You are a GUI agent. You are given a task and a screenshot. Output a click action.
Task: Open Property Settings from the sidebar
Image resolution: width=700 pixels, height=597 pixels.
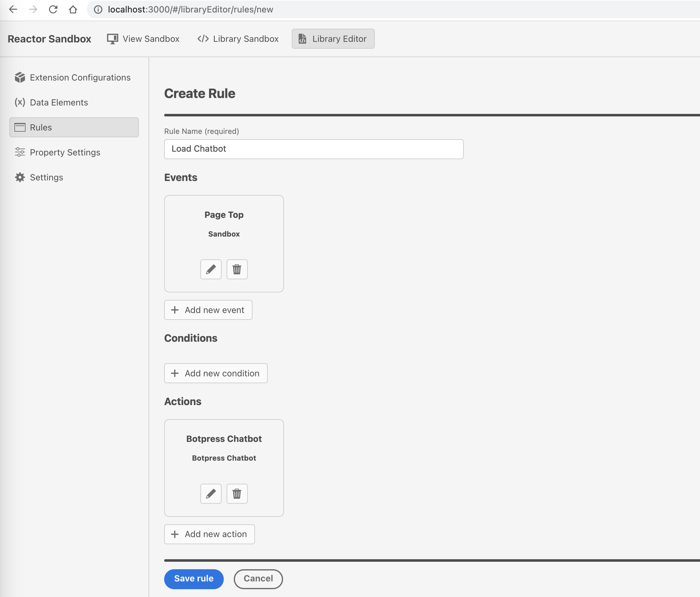point(65,152)
